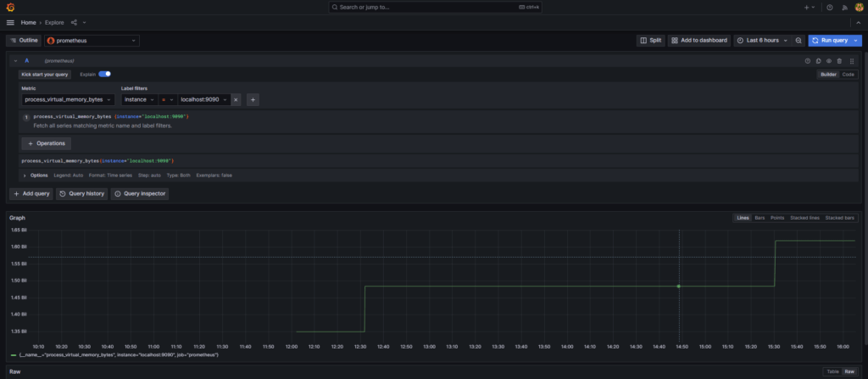This screenshot has width=868, height=379.
Task: Select Bars graph style
Action: 759,218
